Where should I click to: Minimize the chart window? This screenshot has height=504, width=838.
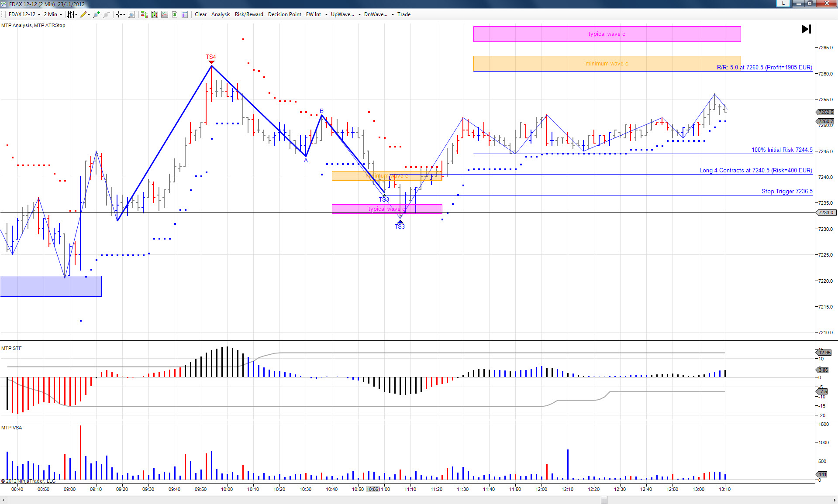click(x=799, y=3)
